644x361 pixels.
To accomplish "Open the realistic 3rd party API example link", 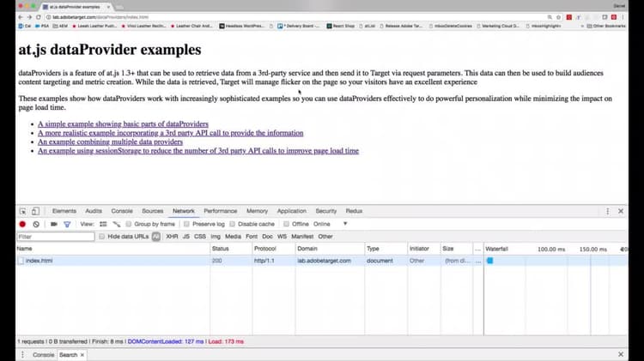I will (x=171, y=133).
